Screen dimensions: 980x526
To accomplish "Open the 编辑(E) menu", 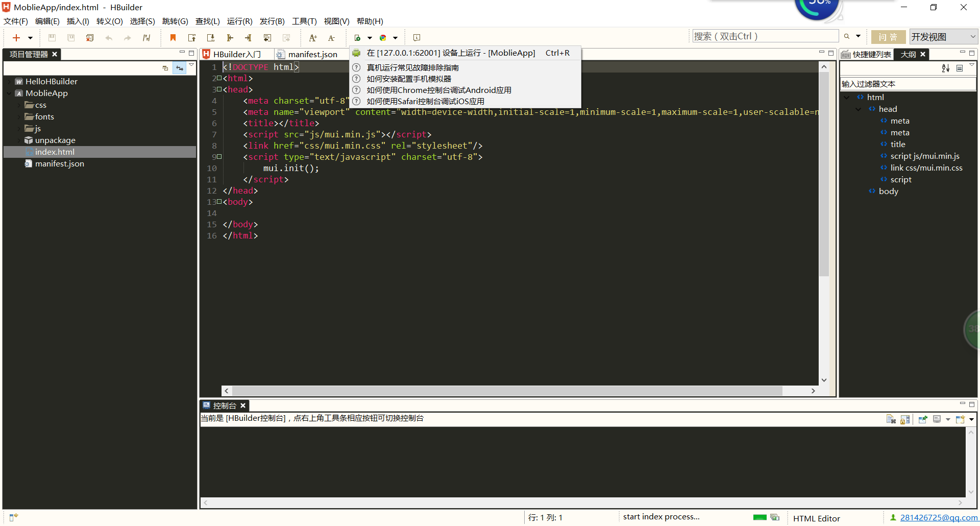I will [47, 21].
